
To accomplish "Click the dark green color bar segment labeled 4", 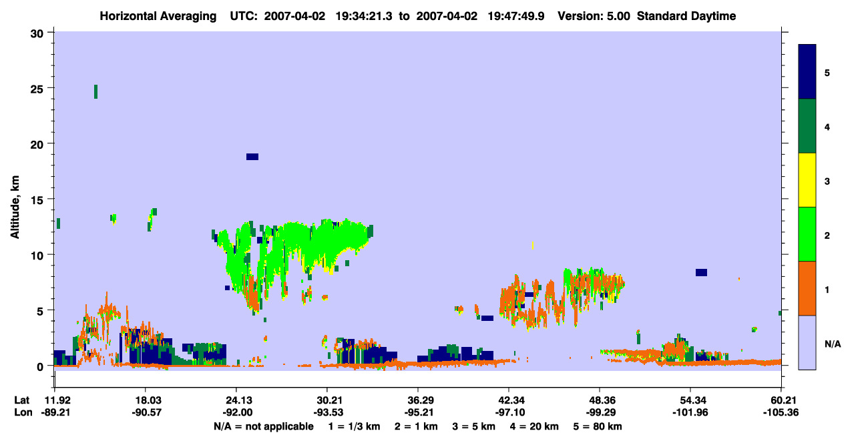I will (x=807, y=126).
